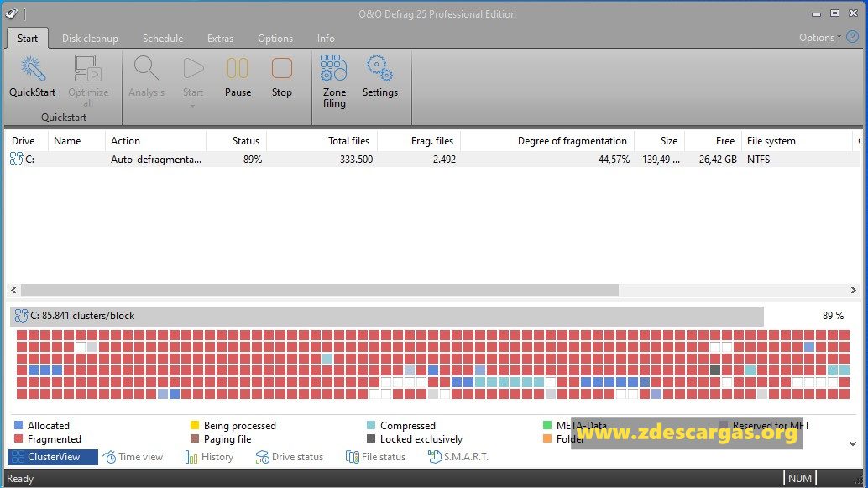Switch to the Disk cleanup tab
Viewport: 868px width, 488px height.
click(90, 39)
